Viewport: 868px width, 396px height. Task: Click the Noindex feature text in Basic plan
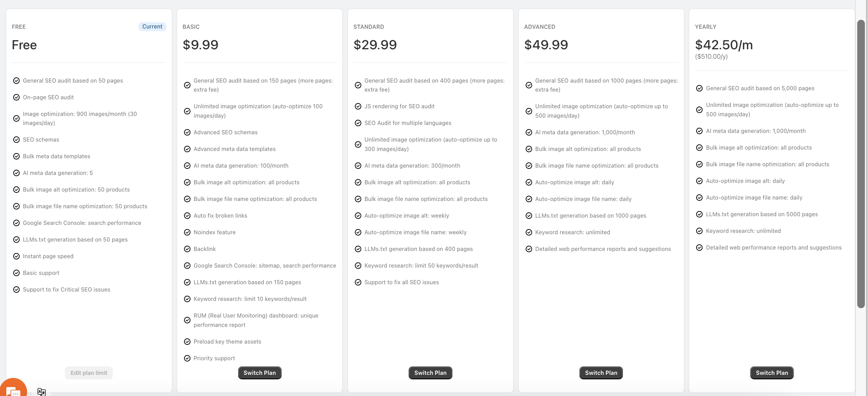coord(215,233)
